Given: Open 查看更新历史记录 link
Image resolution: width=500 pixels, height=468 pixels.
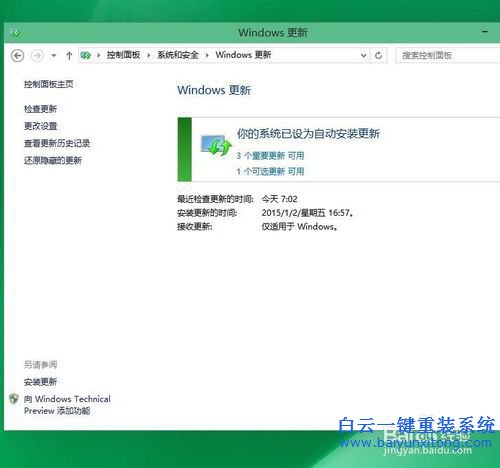Looking at the screenshot, I should point(57,143).
